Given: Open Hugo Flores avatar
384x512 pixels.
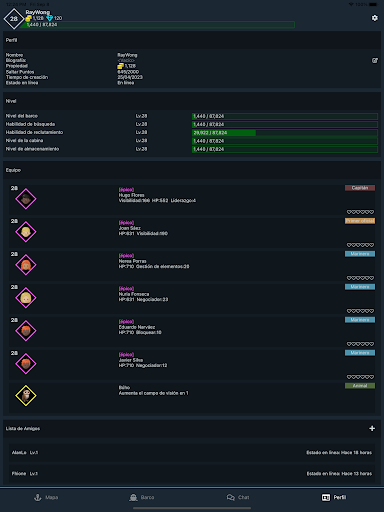Looking at the screenshot, I should pos(26,199).
